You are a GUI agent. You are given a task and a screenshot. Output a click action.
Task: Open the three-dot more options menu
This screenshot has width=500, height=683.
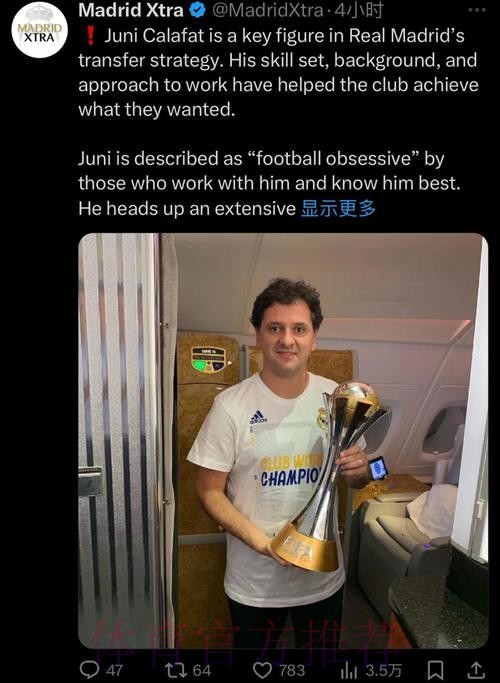click(x=476, y=10)
